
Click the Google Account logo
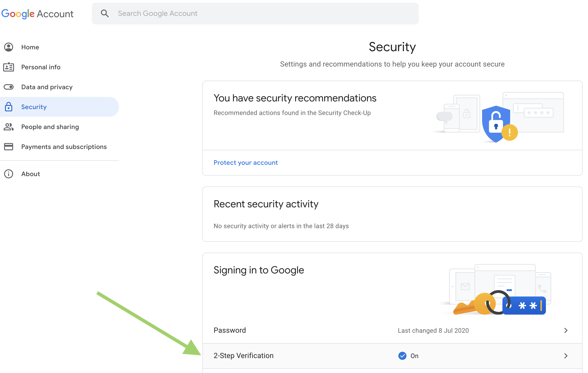(37, 14)
